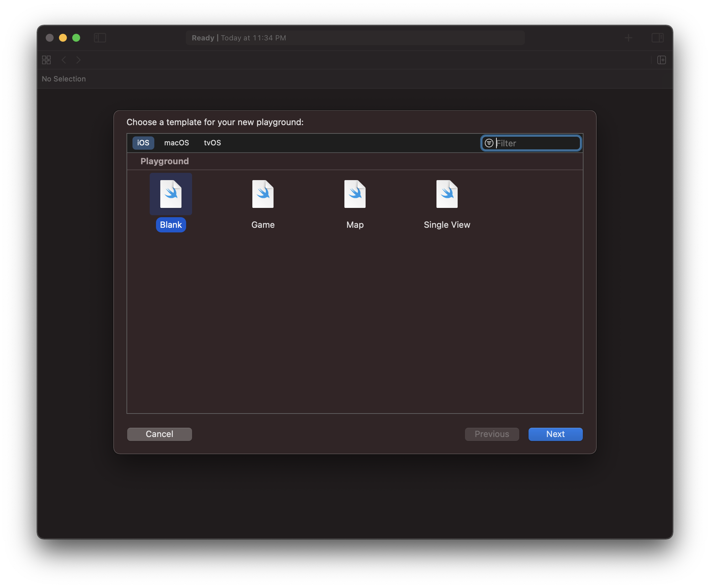Toggle the navigator sidebar icon

click(x=100, y=37)
